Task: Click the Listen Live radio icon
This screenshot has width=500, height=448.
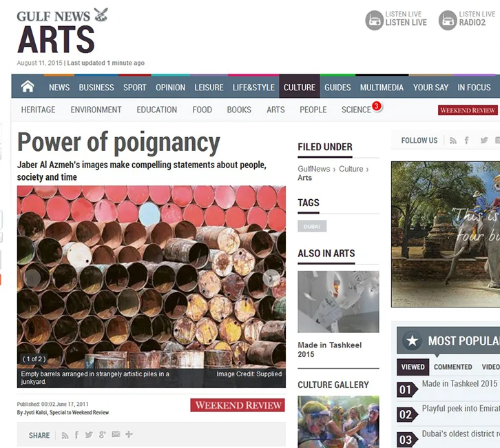Action: point(374,20)
